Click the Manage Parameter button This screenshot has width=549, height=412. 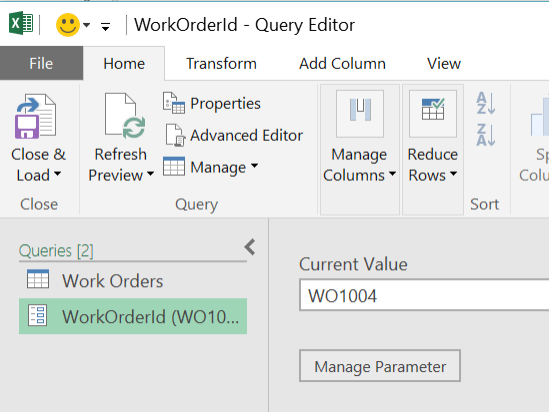[x=380, y=366]
